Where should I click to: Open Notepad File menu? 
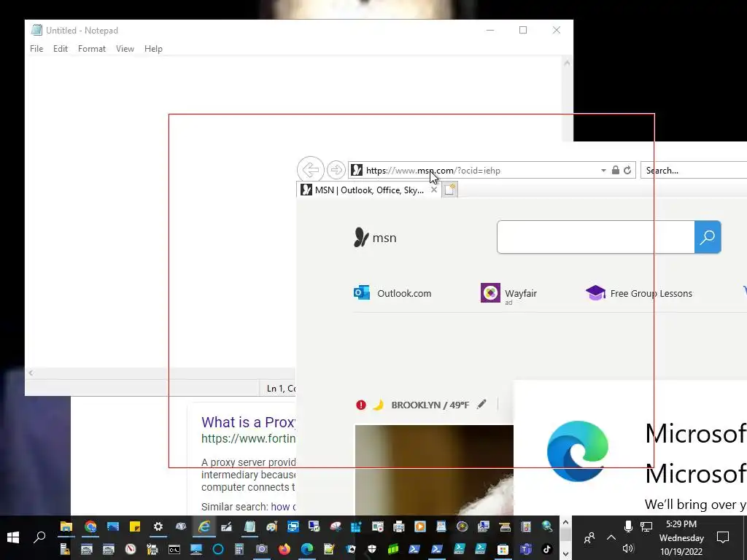(36, 49)
